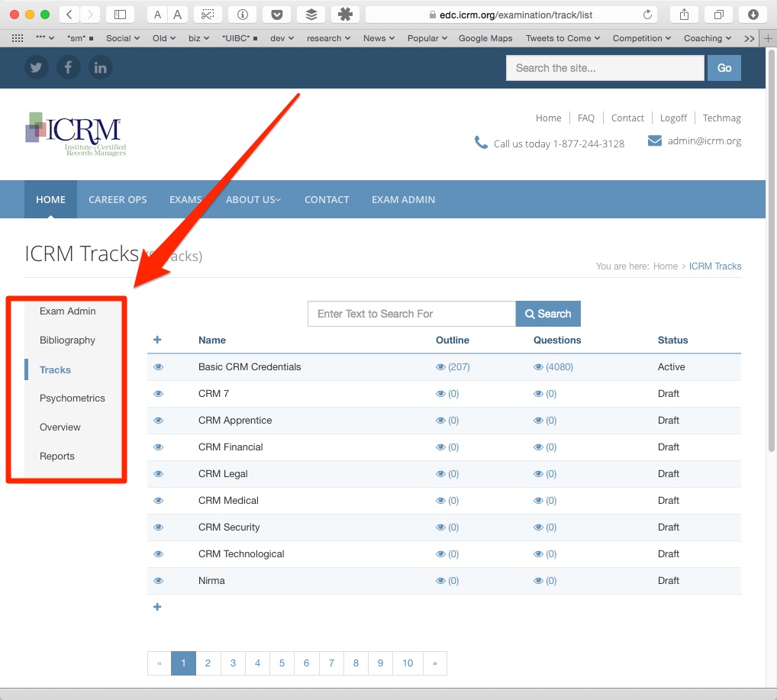This screenshot has width=777, height=700.
Task: Add new track with top plus icon
Action: coord(157,340)
